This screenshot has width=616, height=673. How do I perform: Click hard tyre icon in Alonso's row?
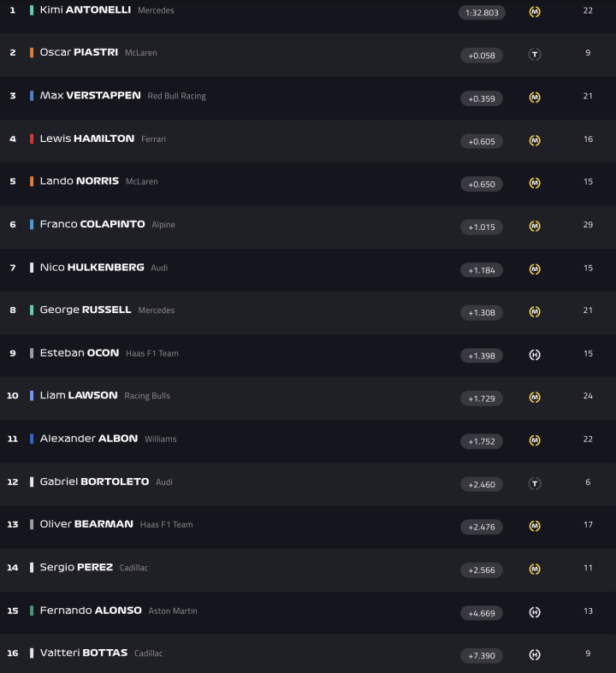[x=535, y=612]
